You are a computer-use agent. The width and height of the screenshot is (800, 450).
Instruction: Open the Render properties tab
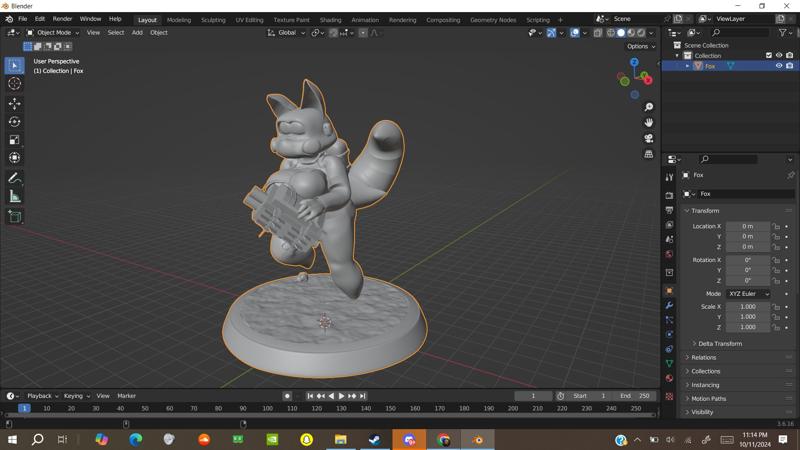tap(669, 195)
